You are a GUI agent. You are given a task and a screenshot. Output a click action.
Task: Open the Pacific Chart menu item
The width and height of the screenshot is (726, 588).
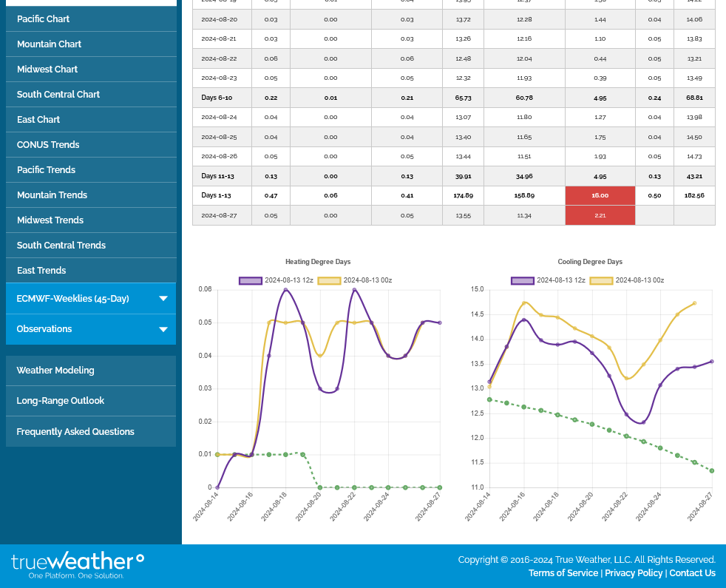[x=91, y=19]
